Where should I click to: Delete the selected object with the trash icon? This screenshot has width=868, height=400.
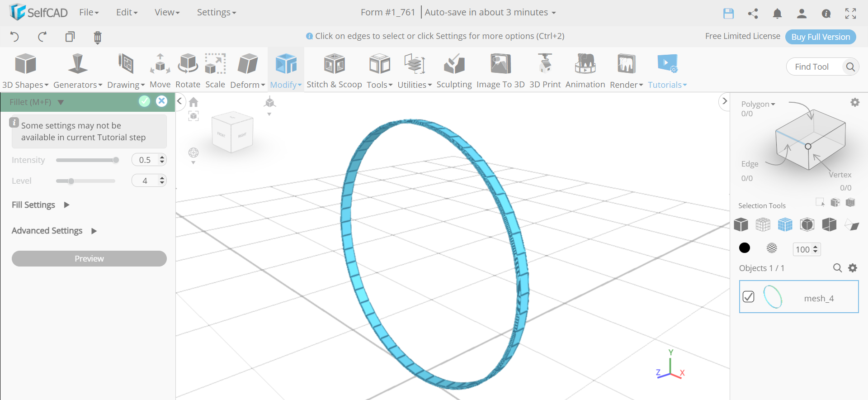97,37
